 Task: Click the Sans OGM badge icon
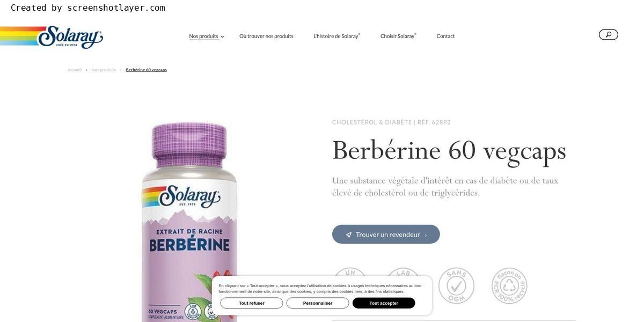[x=456, y=286]
